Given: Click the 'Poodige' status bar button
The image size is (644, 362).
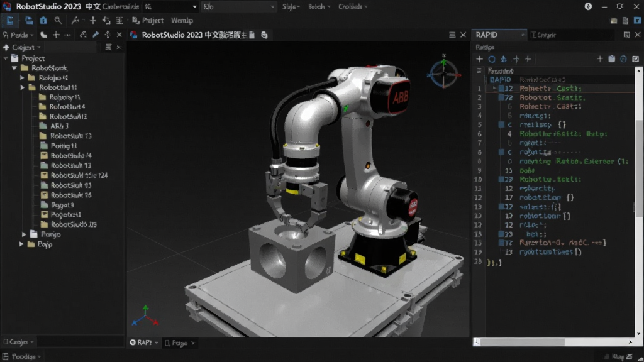Looking at the screenshot, I should (x=22, y=357).
